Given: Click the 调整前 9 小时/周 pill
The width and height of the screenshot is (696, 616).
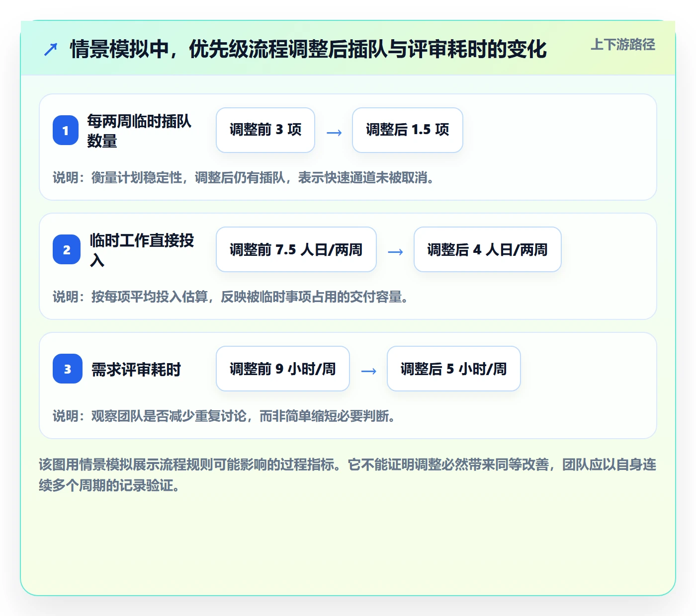Looking at the screenshot, I should tap(283, 369).
